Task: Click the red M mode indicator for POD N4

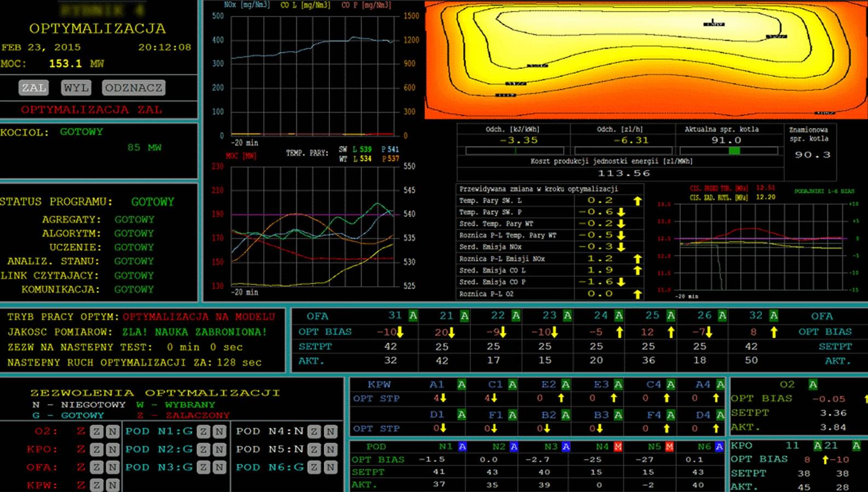Action: pos(617,447)
